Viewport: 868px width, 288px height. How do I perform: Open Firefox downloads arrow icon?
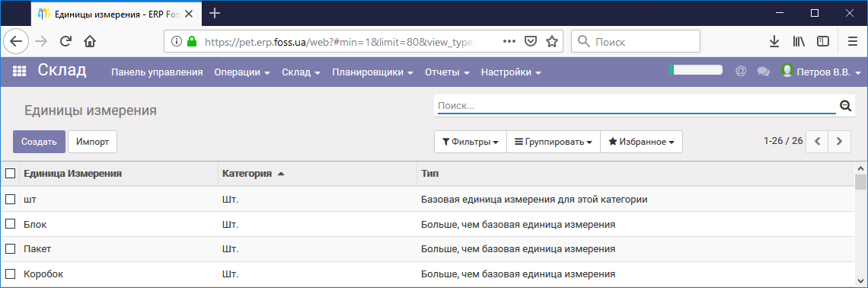click(774, 41)
